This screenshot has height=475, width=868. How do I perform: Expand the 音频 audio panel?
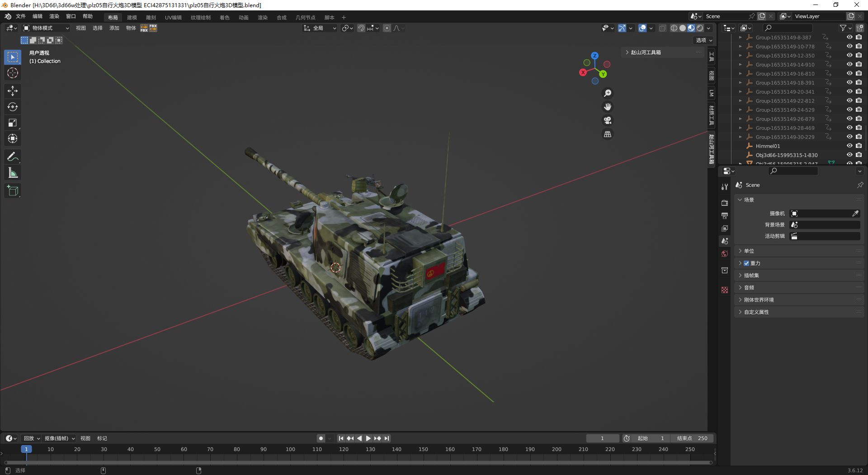pyautogui.click(x=799, y=288)
